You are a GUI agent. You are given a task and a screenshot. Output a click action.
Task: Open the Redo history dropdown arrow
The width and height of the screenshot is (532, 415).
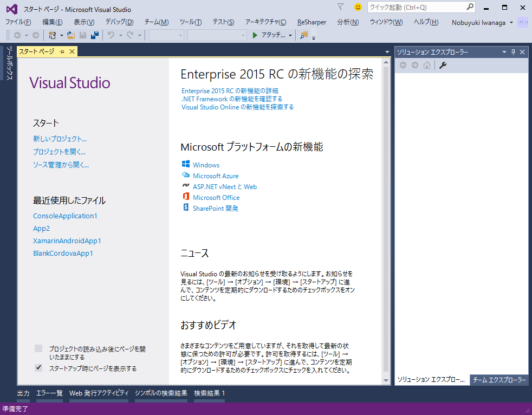click(139, 35)
